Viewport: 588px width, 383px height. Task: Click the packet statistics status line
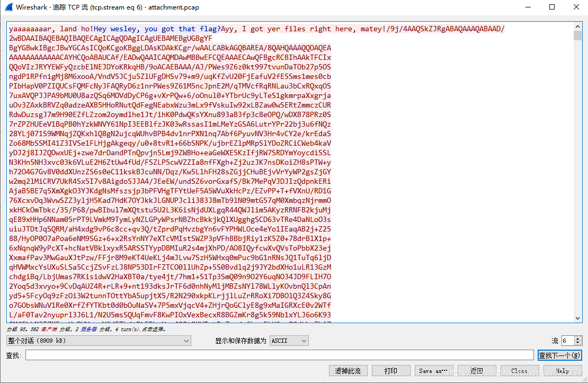[86, 329]
